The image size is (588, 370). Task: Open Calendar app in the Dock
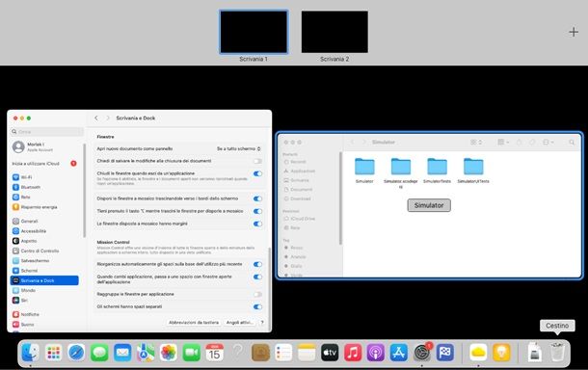pos(215,353)
